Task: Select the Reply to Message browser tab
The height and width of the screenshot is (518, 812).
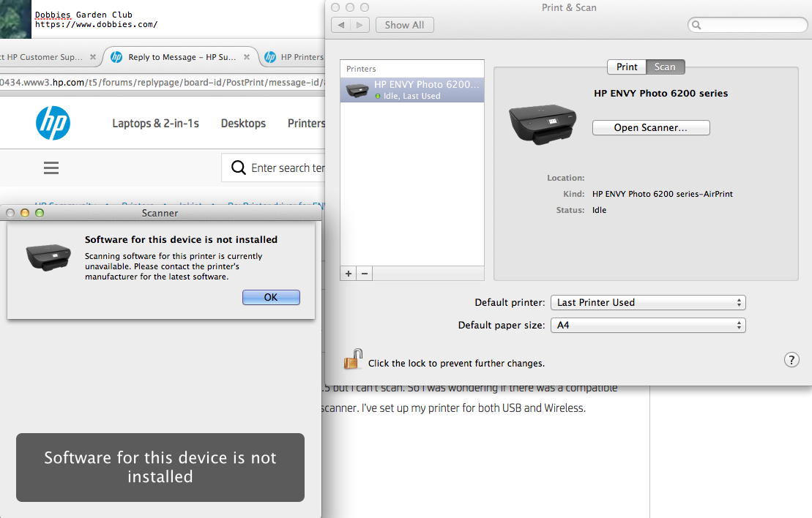Action: click(180, 57)
